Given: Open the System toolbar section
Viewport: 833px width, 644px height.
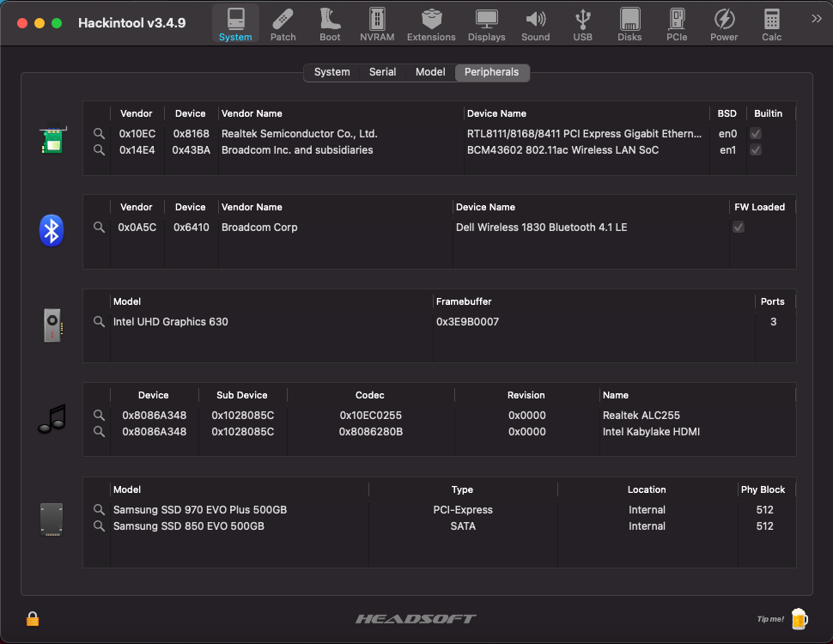Looking at the screenshot, I should tap(235, 24).
